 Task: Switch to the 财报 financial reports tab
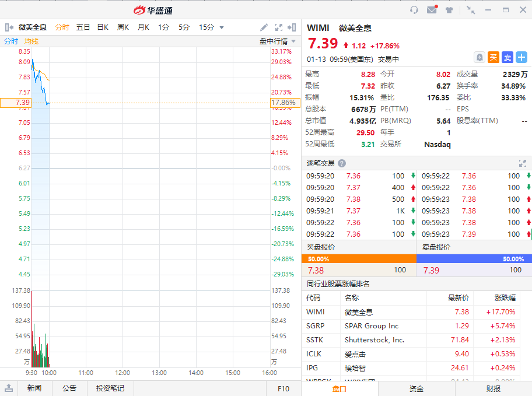click(494, 389)
